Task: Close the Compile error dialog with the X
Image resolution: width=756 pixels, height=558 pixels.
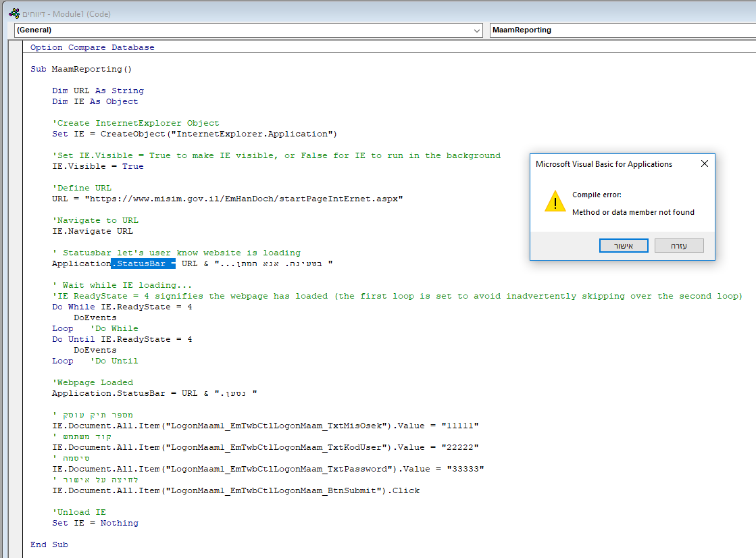Action: pos(705,164)
